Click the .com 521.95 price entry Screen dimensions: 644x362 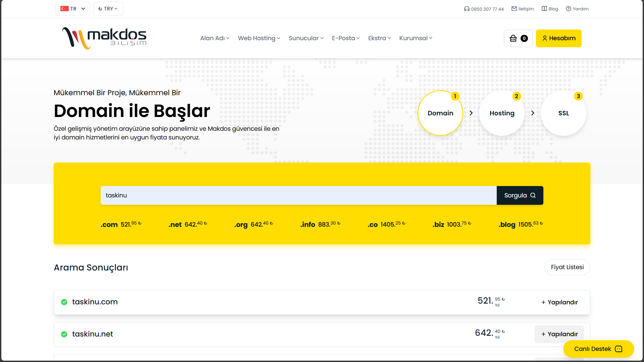point(121,224)
